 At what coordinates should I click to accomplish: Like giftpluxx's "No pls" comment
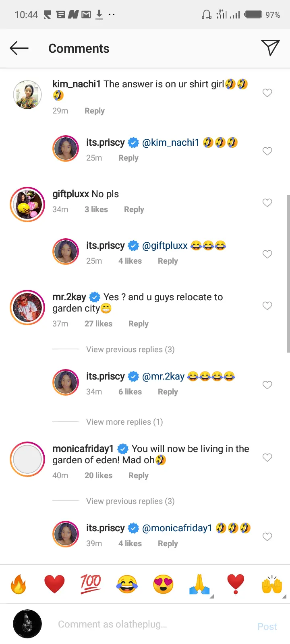[x=267, y=203]
